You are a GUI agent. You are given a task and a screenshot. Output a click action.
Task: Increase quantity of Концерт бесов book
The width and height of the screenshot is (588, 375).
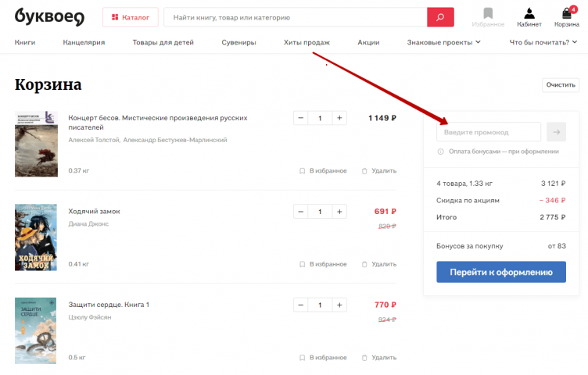339,118
